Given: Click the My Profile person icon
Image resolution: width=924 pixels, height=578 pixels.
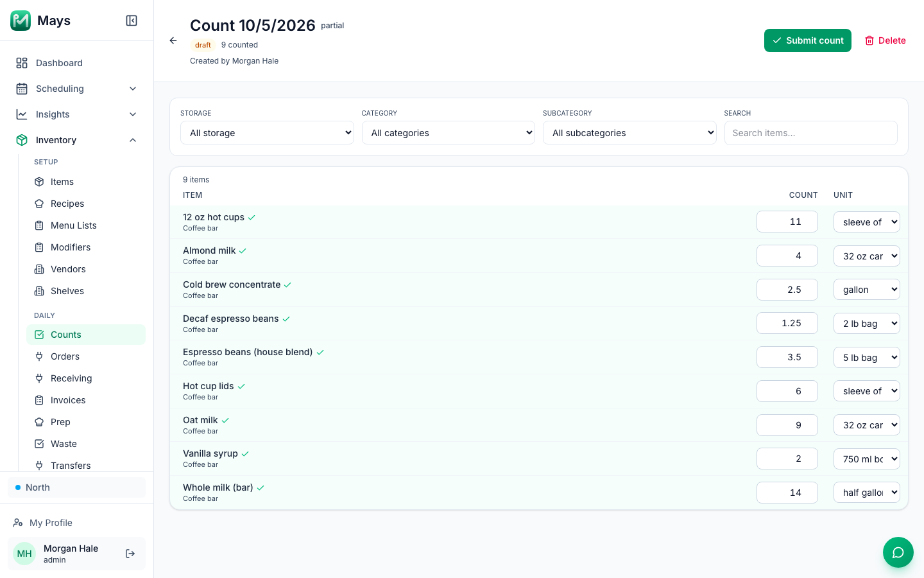Looking at the screenshot, I should coord(18,523).
